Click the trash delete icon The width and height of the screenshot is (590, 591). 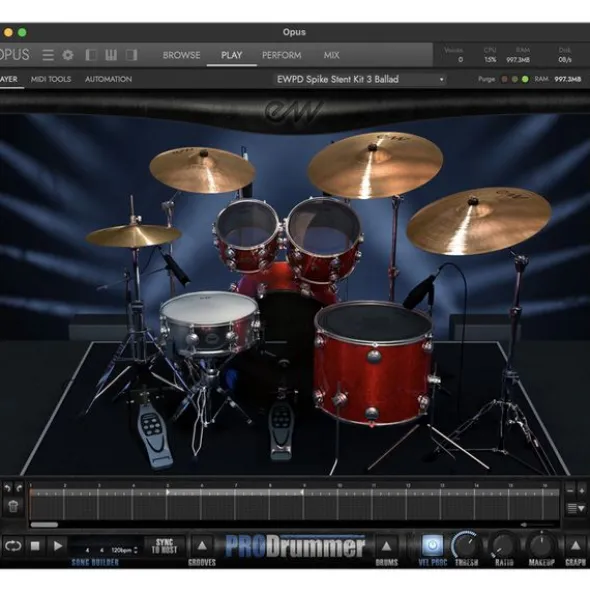coord(13,506)
